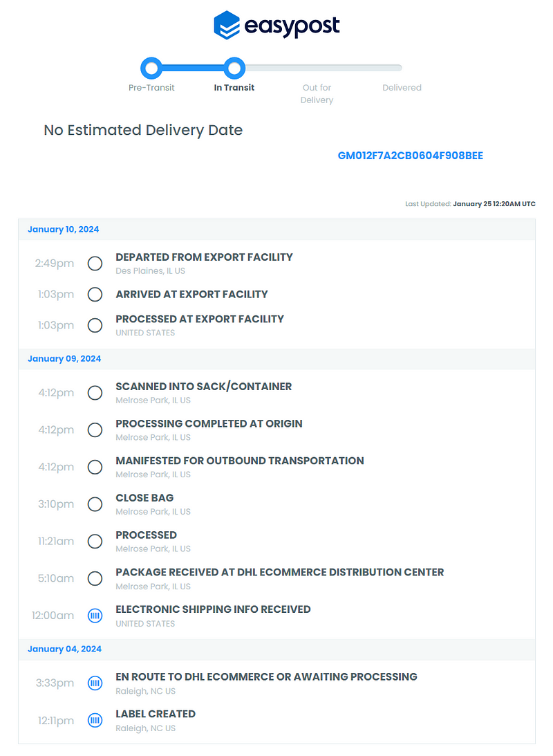Click Processing Completed At Origin event text

point(209,423)
